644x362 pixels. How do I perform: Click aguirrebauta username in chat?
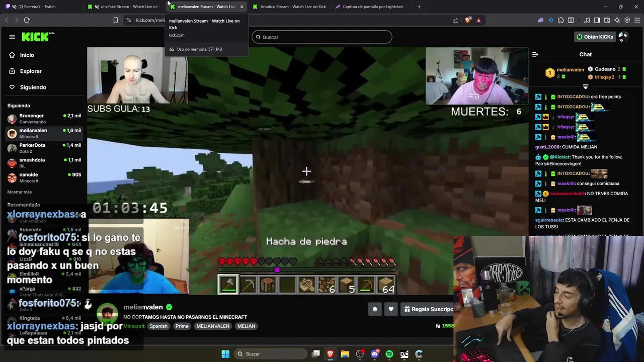549,220
